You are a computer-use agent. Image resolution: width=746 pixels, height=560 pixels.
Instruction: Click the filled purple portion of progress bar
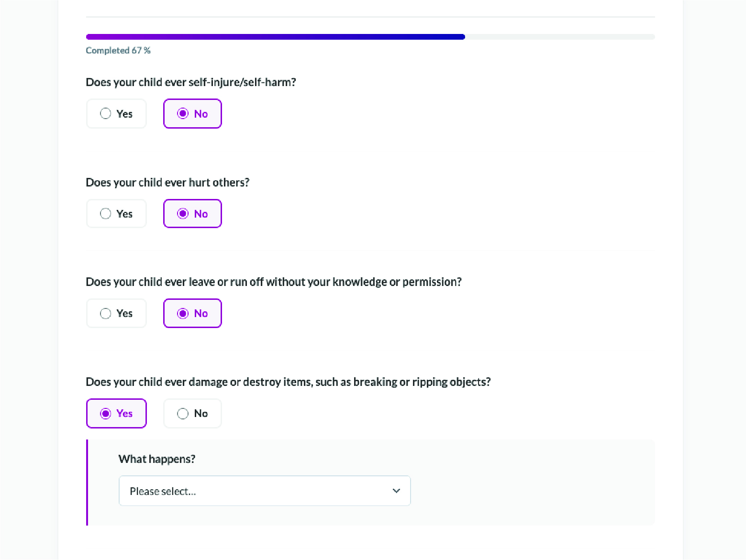click(x=275, y=37)
